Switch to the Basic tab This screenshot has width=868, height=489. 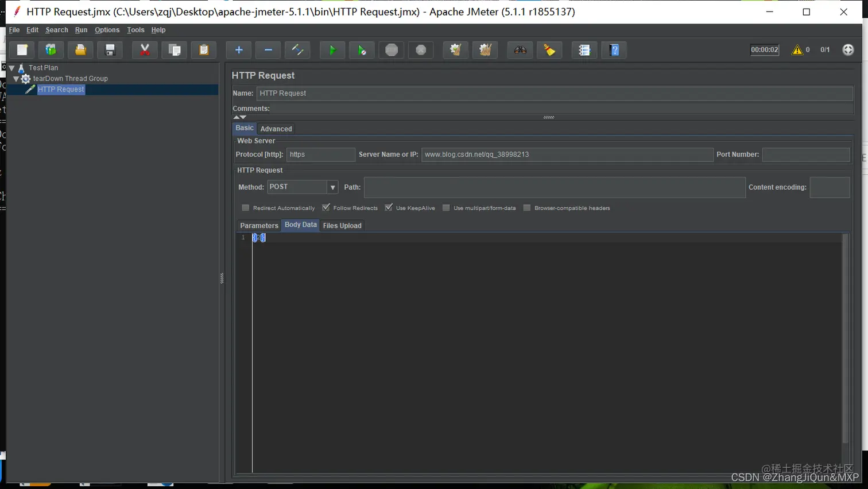click(x=245, y=128)
